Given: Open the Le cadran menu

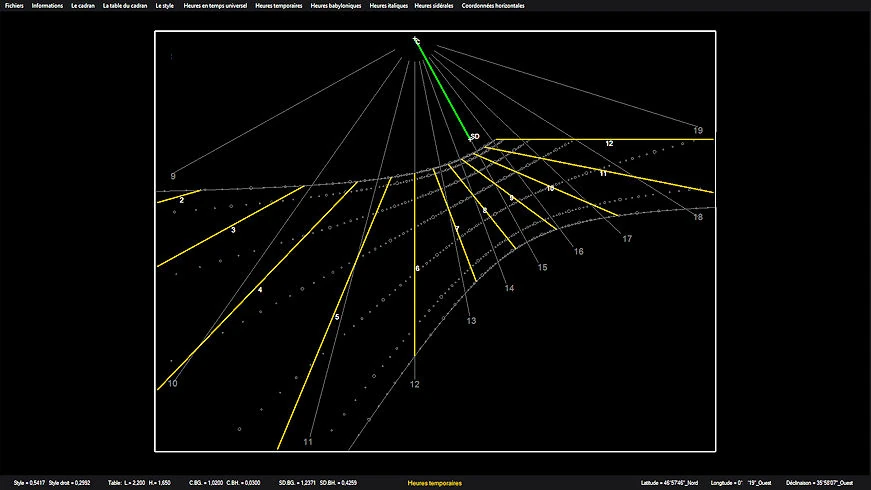Looking at the screenshot, I should (x=82, y=6).
